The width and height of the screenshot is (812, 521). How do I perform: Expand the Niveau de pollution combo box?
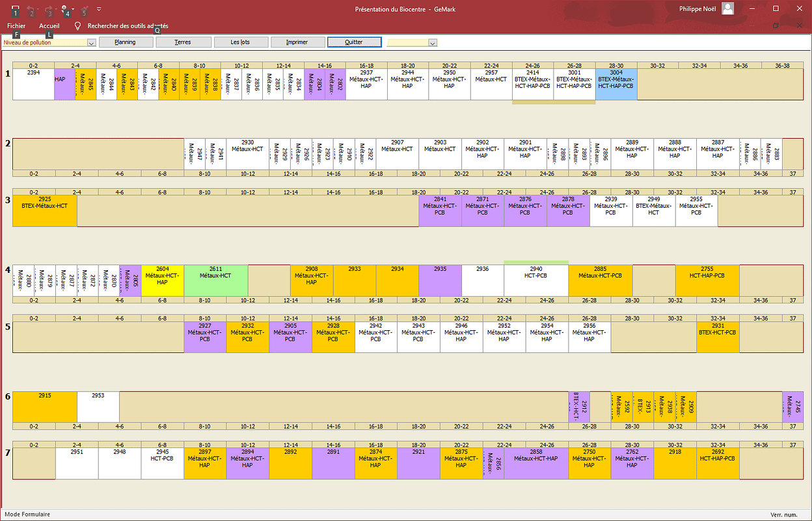coord(91,42)
